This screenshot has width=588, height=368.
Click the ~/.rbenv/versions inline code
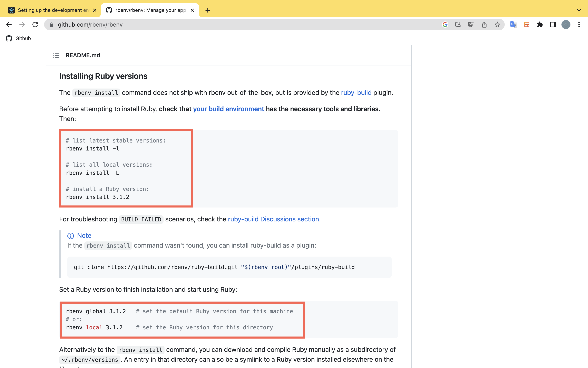(x=90, y=360)
